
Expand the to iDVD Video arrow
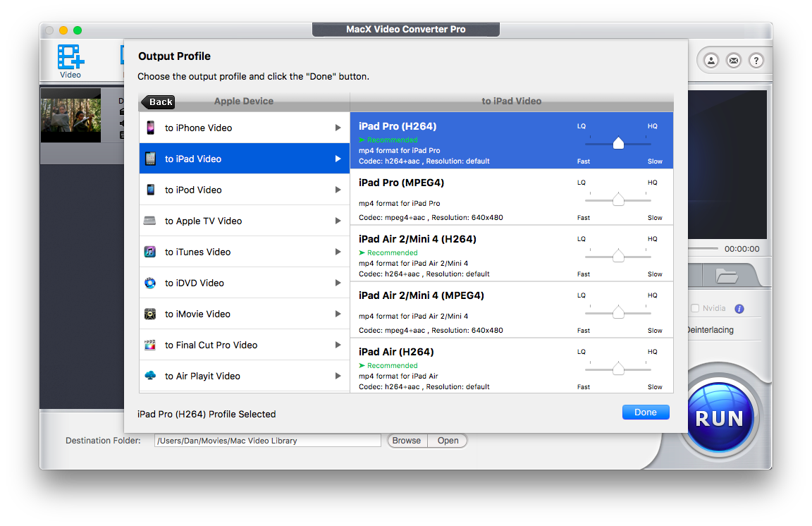[338, 283]
